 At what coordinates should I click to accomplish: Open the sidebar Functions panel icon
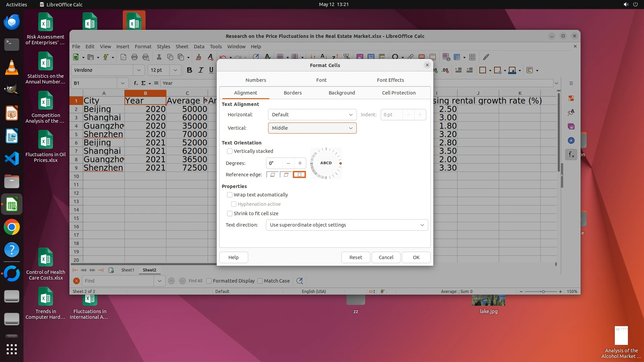(x=571, y=155)
